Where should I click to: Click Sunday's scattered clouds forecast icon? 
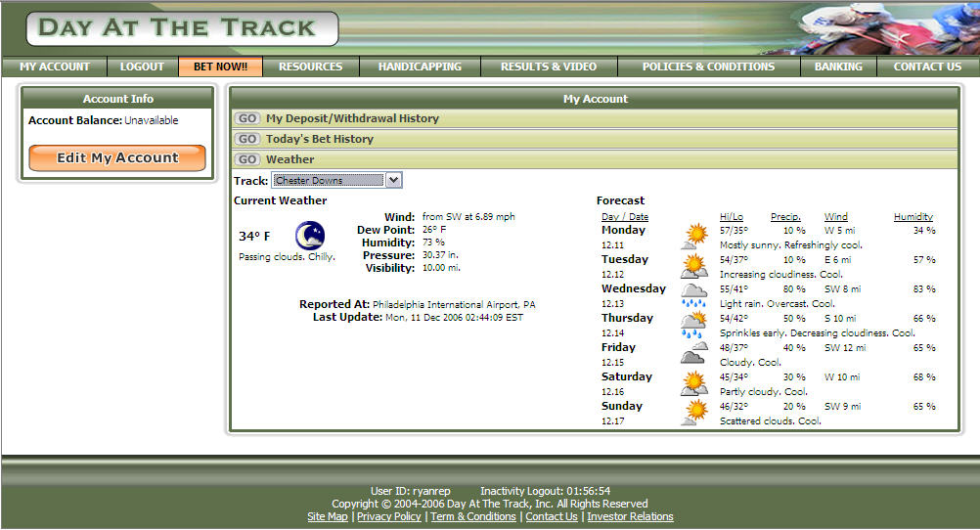coord(694,413)
